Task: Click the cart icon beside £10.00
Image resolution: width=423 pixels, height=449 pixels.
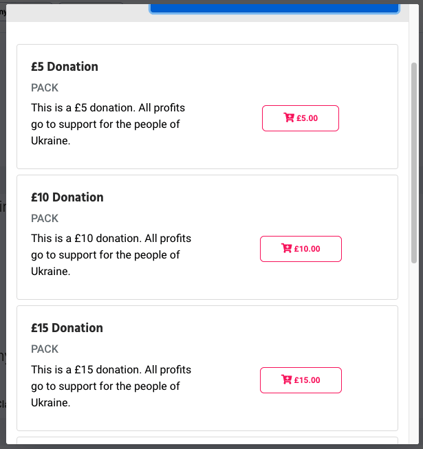Action: tap(286, 248)
